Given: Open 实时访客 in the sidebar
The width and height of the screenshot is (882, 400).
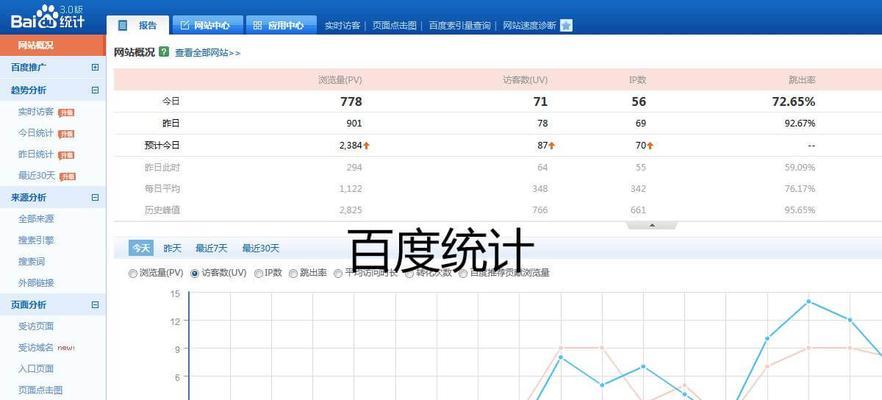Looking at the screenshot, I should [36, 112].
